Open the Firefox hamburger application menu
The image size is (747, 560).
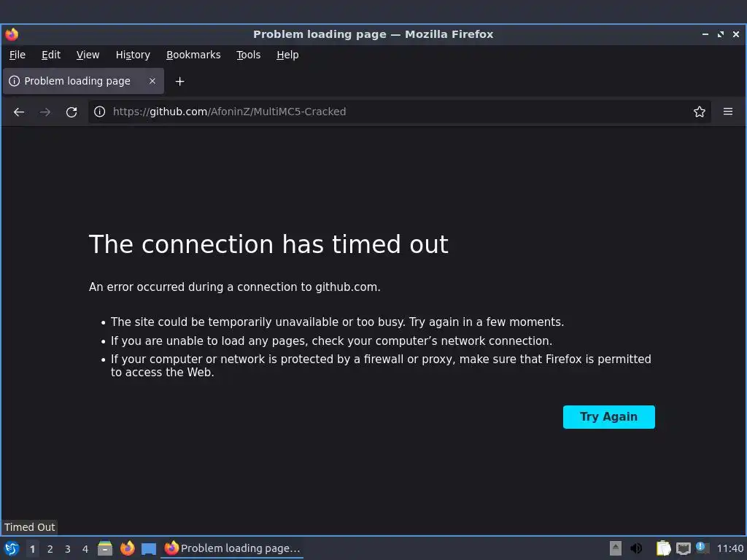point(727,112)
